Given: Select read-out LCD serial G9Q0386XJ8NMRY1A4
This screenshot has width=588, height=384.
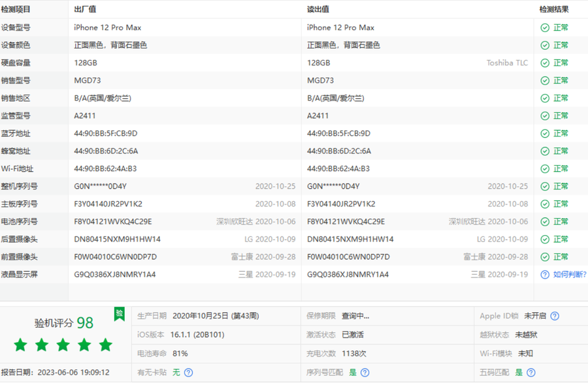Looking at the screenshot, I should click(x=348, y=274).
